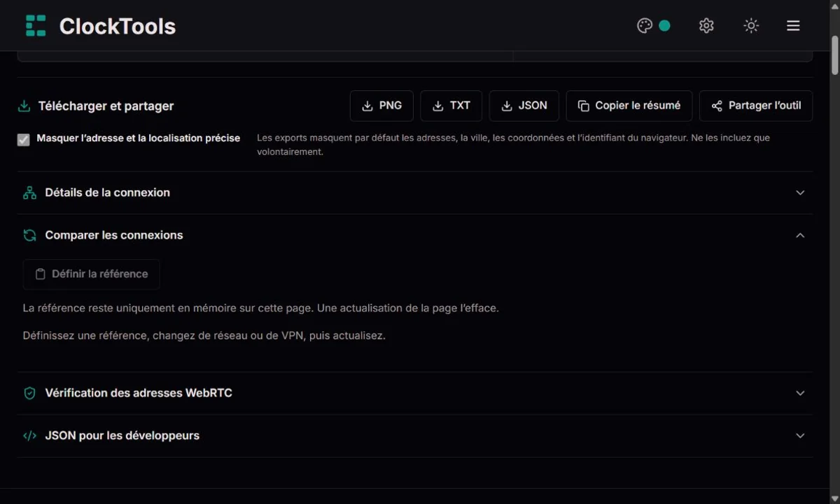Download the TXT export

point(451,106)
